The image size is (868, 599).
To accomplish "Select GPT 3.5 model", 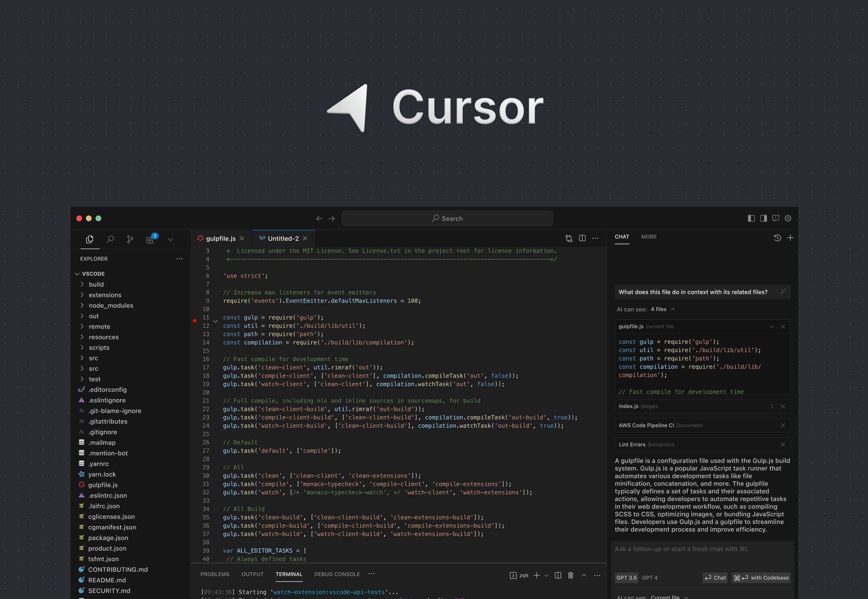I will click(626, 577).
